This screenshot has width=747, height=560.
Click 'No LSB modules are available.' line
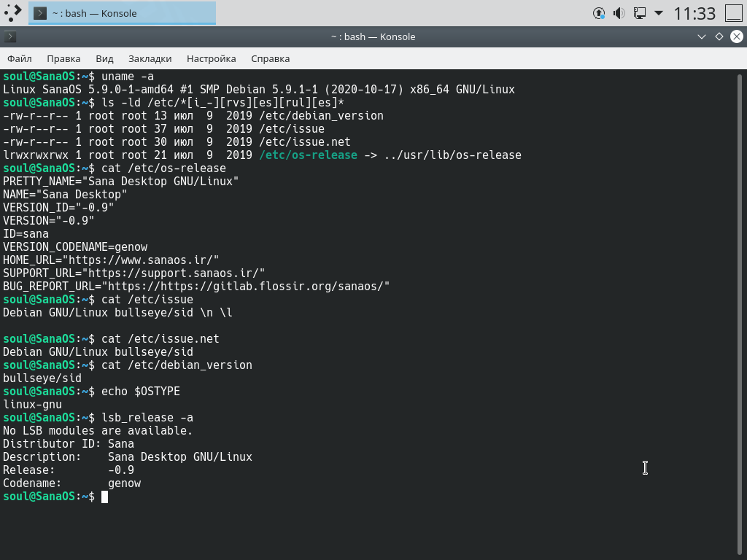[x=98, y=431]
